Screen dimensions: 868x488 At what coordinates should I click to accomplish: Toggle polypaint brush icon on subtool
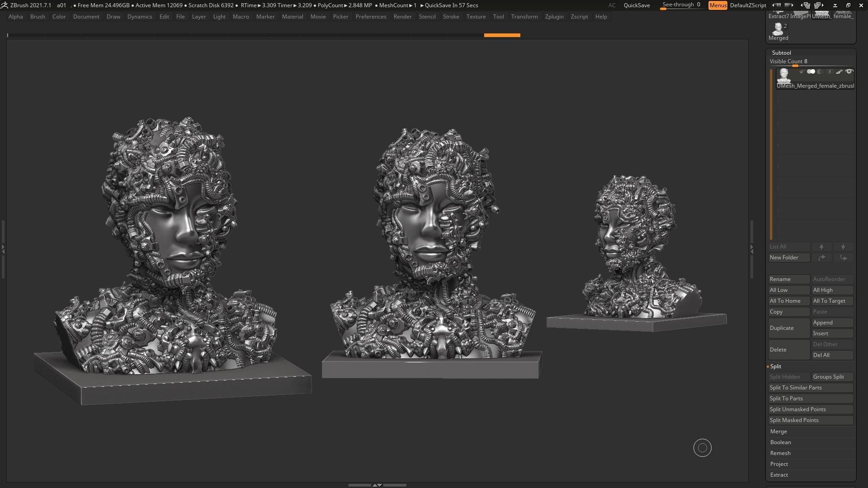pos(839,71)
